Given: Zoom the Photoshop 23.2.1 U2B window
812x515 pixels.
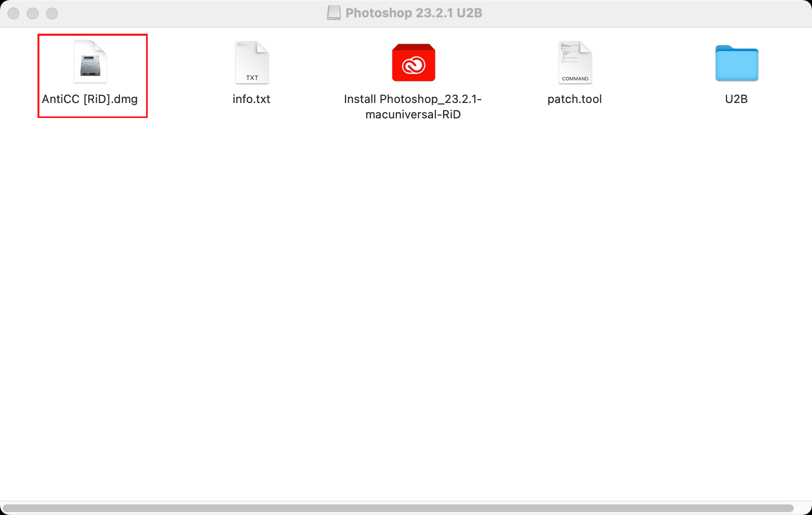Looking at the screenshot, I should click(x=52, y=13).
